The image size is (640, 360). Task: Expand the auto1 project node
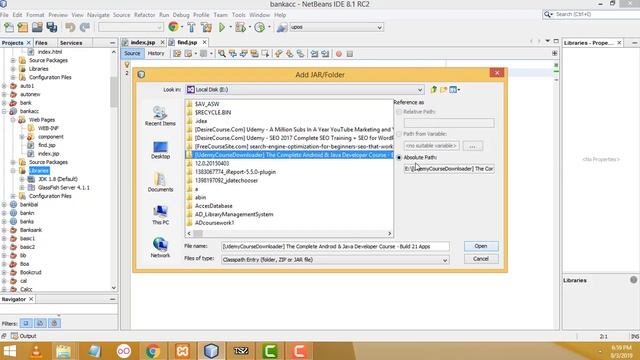4,86
